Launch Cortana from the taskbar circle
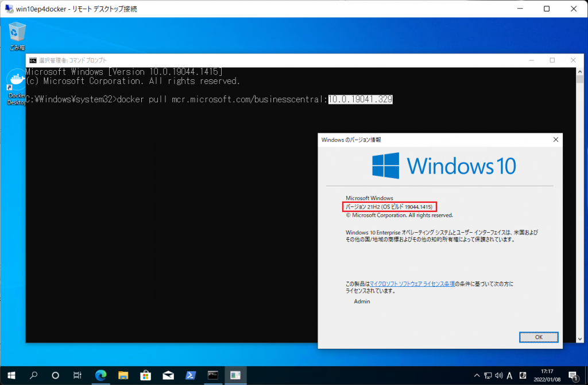 click(x=56, y=375)
